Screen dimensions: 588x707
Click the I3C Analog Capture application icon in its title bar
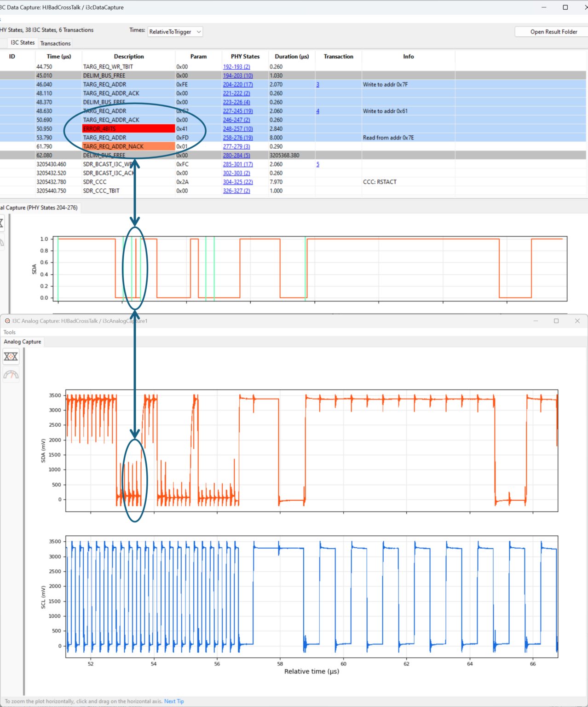(6, 321)
